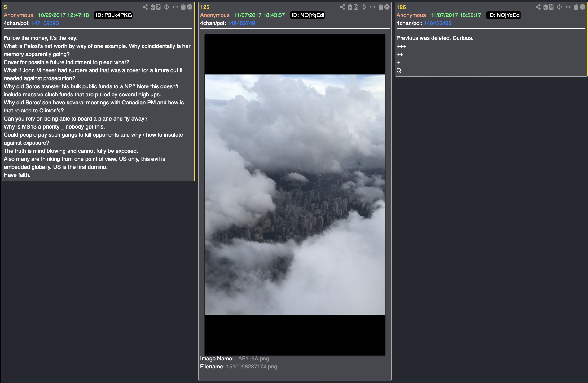Screen dimensions: 588x383
Task: Click the share icon on post 5
Action: coord(145,7)
